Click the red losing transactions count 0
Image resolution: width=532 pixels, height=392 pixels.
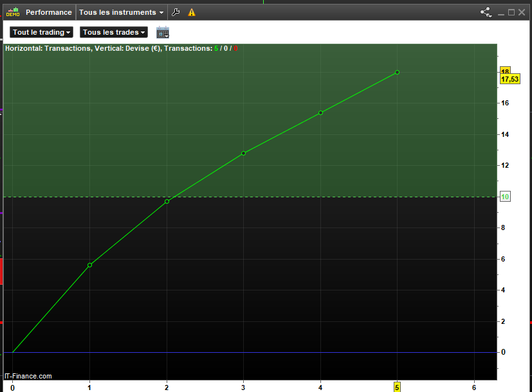pyautogui.click(x=235, y=48)
